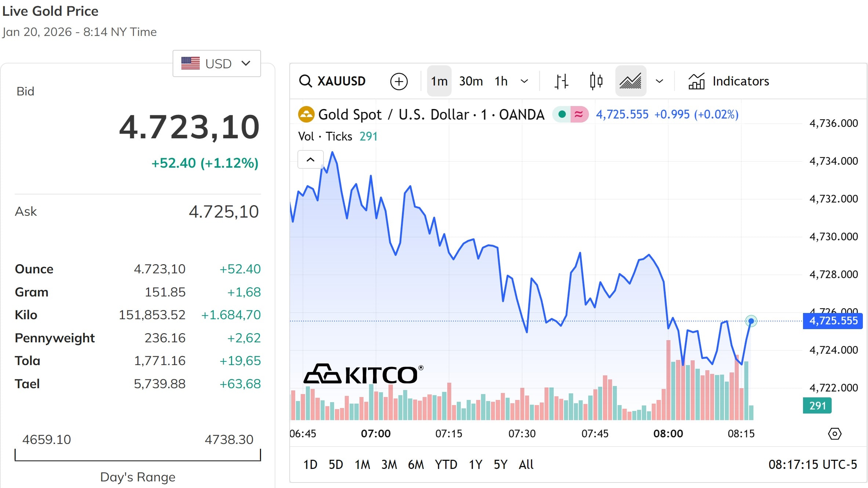Click the All timeframe button
This screenshot has width=868, height=488.
[x=526, y=464]
